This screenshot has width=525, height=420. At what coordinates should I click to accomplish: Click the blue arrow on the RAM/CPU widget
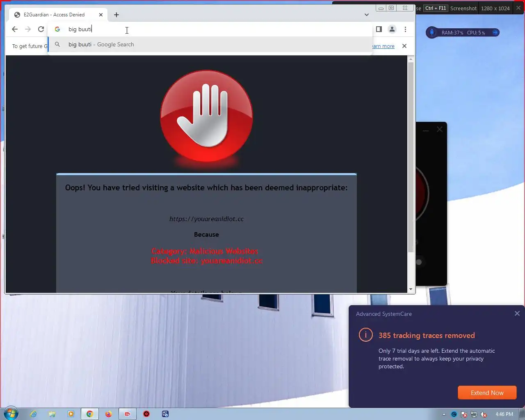coord(495,32)
